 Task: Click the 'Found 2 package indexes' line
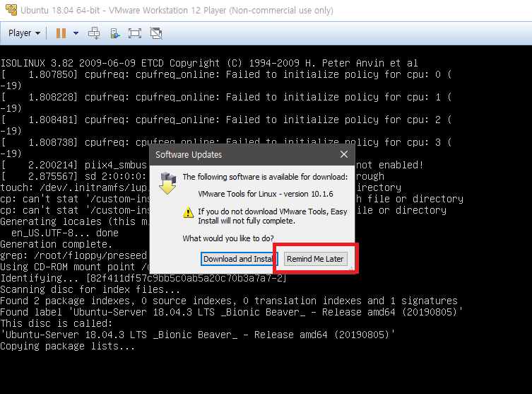(x=229, y=301)
